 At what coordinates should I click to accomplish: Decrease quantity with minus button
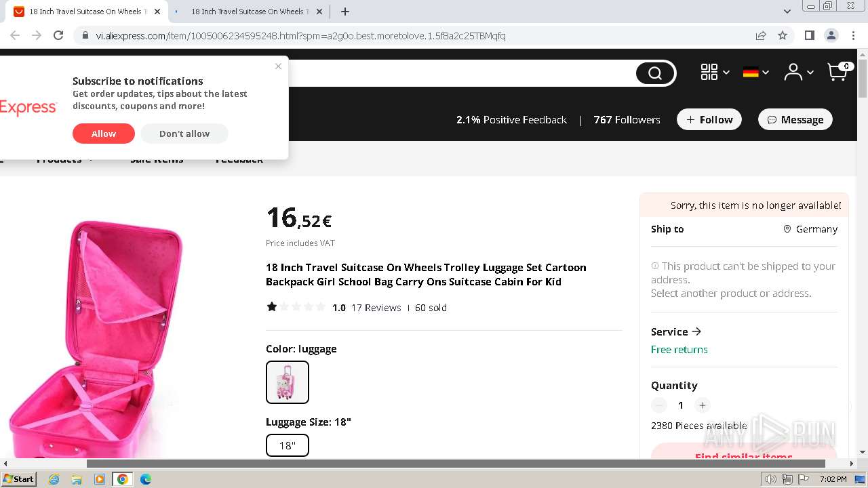click(659, 405)
